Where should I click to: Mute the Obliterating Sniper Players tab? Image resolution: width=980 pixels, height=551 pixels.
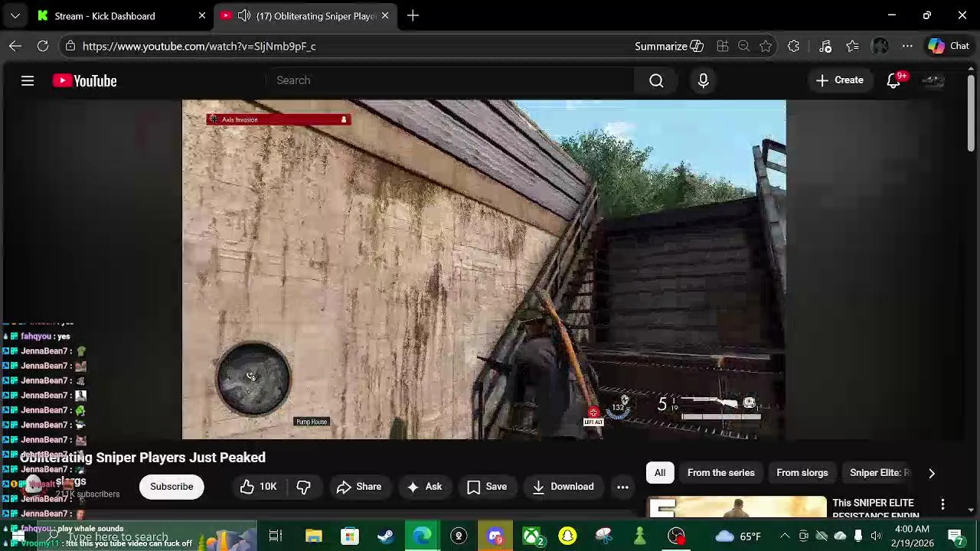(x=243, y=15)
